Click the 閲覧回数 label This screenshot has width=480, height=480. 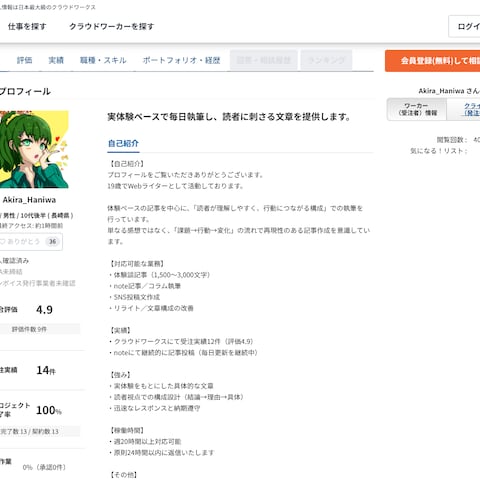[x=452, y=140]
